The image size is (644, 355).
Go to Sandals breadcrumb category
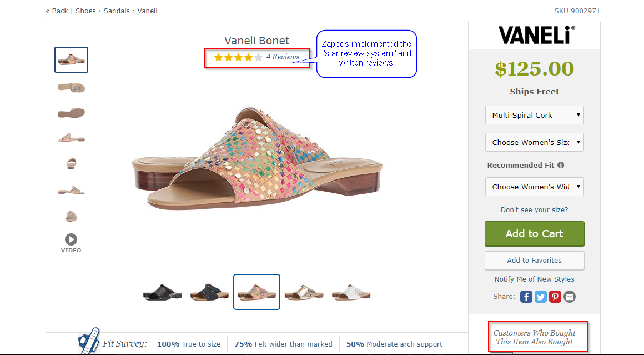[x=117, y=11]
